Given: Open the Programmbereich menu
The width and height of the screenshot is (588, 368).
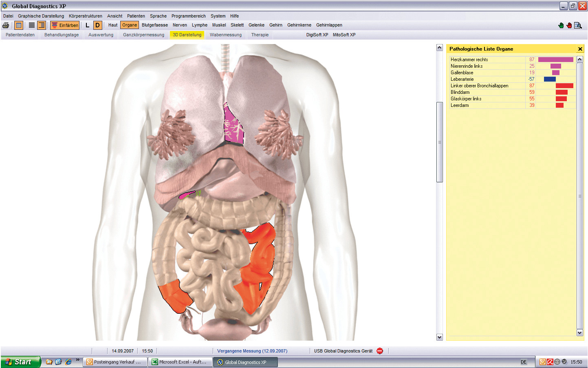Looking at the screenshot, I should coord(188,16).
